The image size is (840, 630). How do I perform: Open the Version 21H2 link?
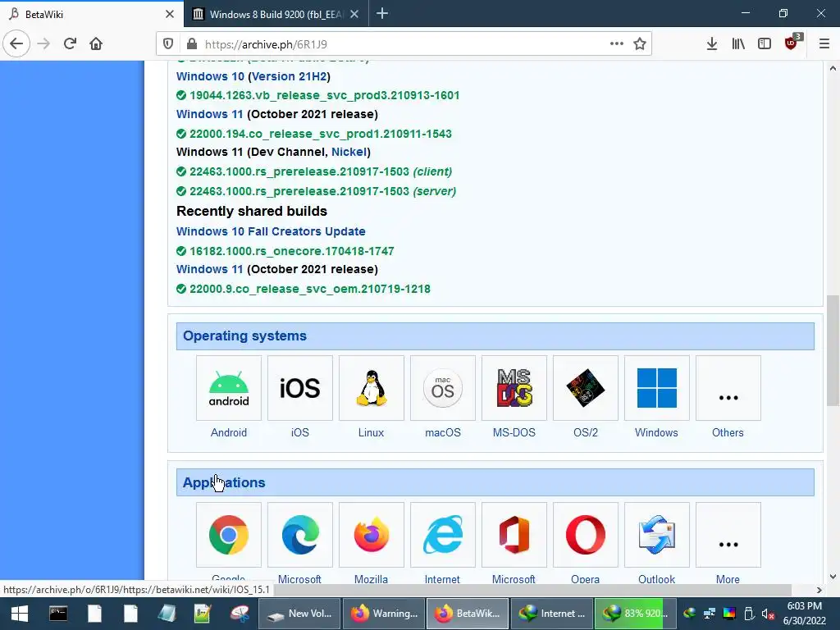[x=290, y=76]
